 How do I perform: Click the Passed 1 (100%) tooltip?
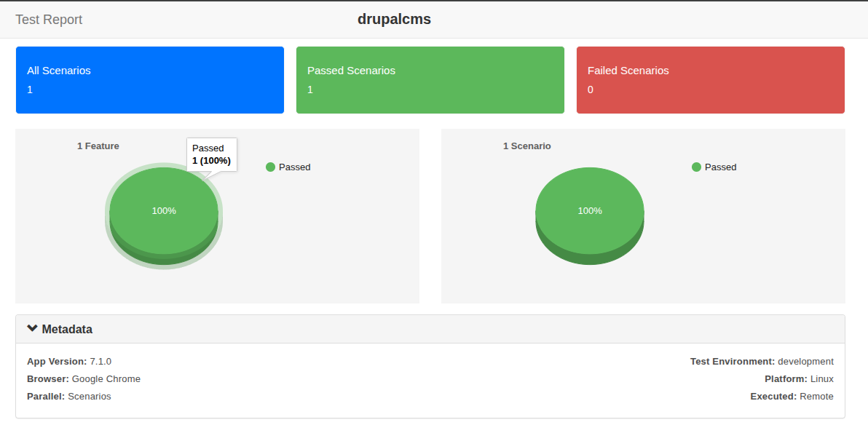(211, 154)
